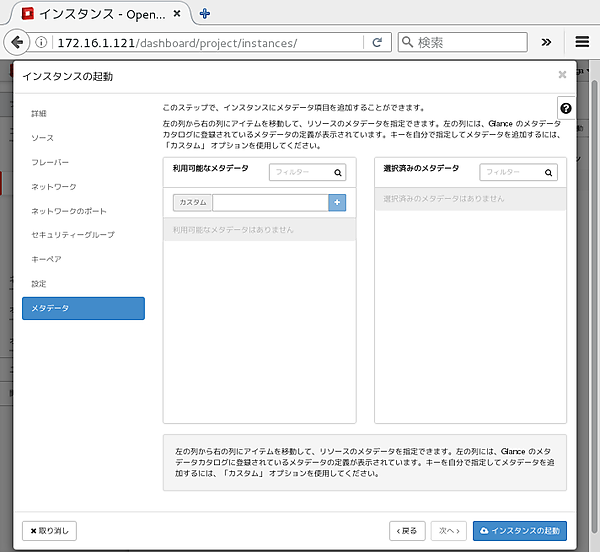
Task: Open the help question mark icon
Action: point(566,108)
